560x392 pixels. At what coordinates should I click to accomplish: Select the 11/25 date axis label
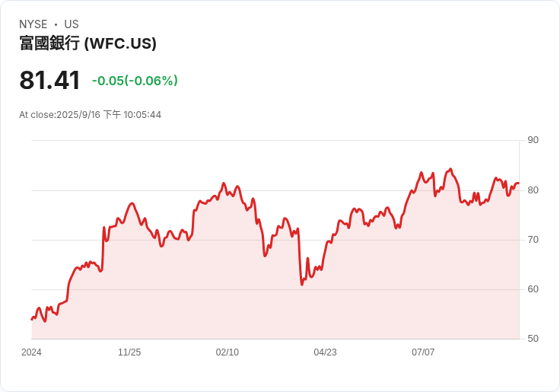(x=129, y=352)
